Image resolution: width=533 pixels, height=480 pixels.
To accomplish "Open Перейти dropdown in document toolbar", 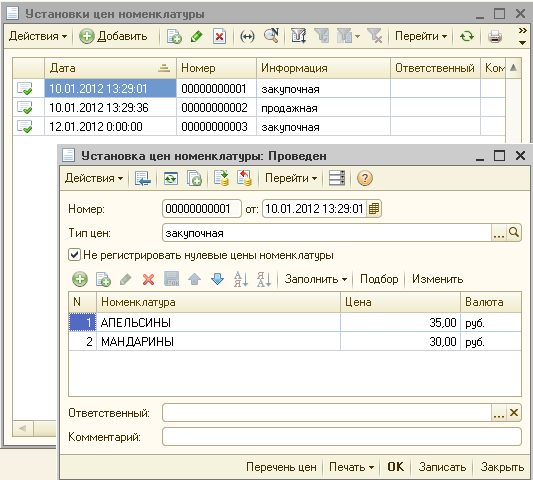I will coord(291,178).
